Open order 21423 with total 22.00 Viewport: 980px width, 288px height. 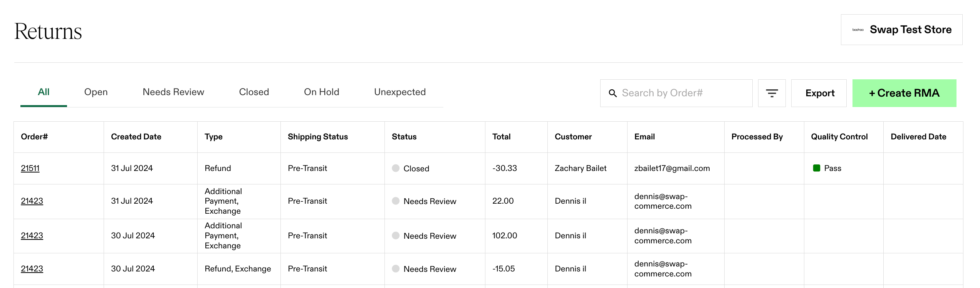[x=32, y=201]
